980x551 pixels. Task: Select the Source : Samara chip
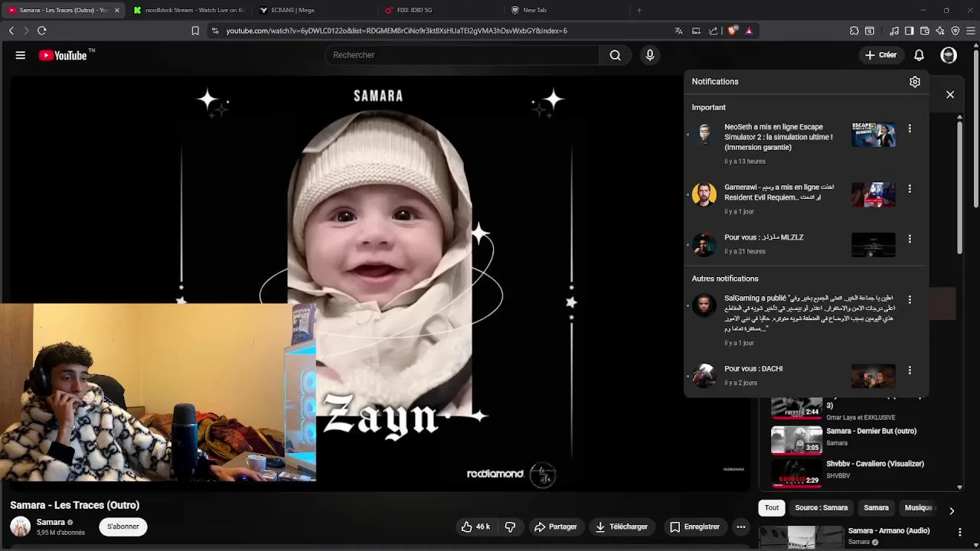tap(821, 507)
